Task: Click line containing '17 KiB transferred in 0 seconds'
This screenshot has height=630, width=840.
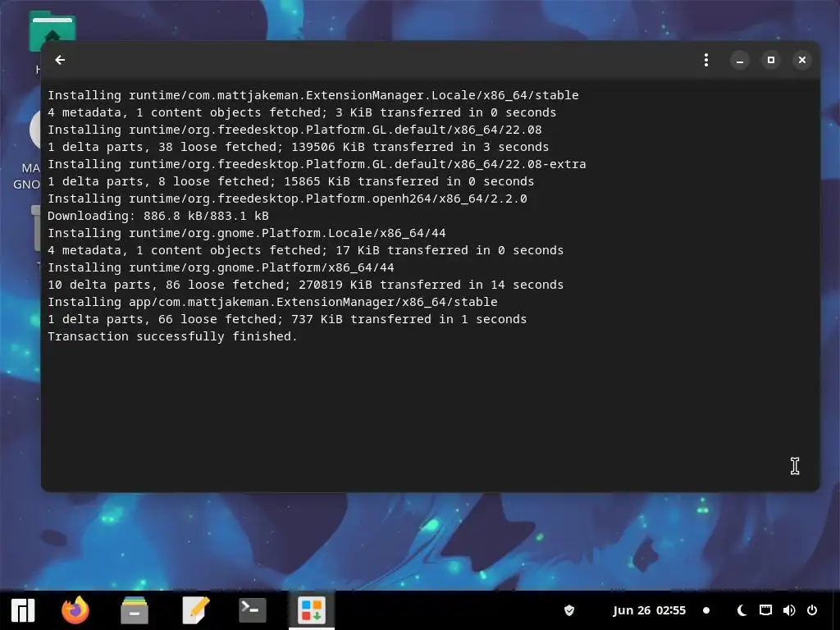Action: [305, 250]
